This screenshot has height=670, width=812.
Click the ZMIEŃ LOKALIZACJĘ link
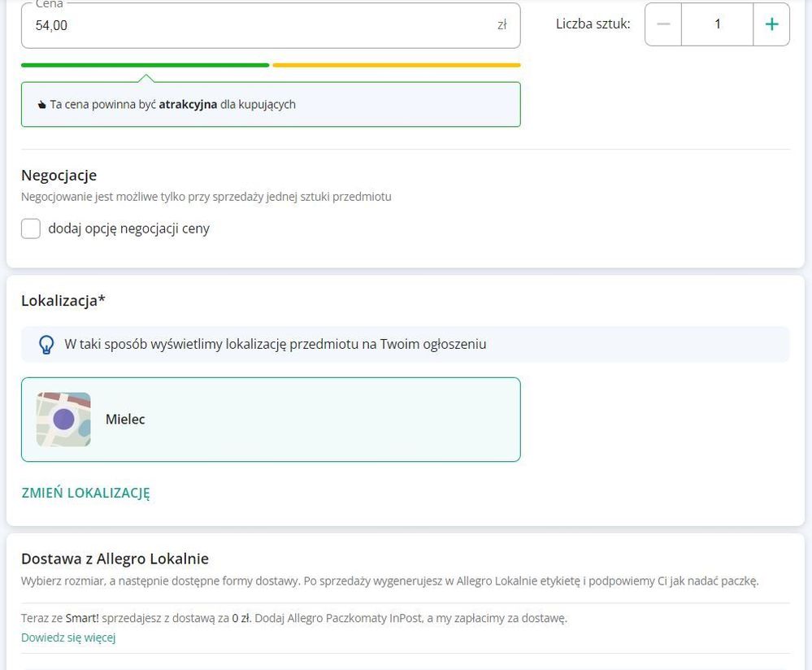(x=85, y=493)
